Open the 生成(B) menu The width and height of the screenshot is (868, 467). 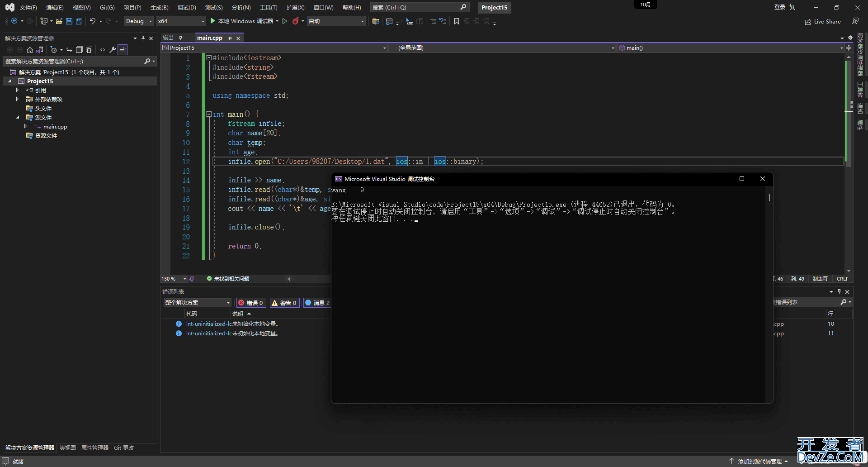(159, 8)
